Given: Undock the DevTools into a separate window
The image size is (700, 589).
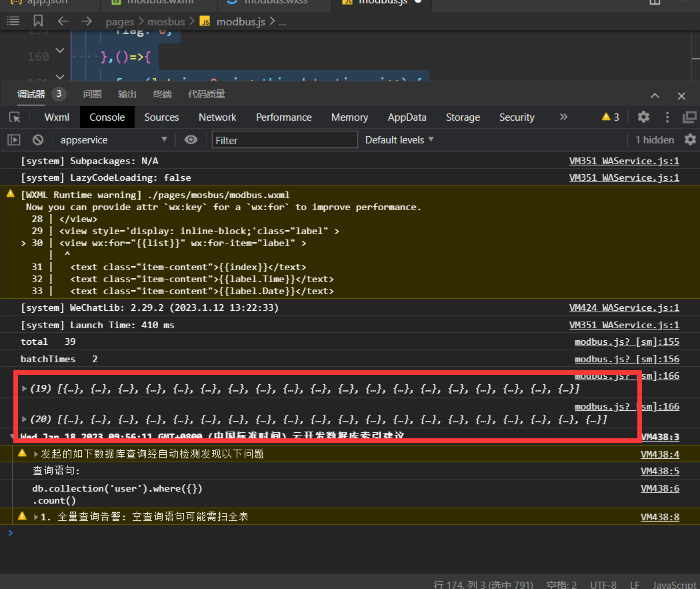Looking at the screenshot, I should [x=689, y=117].
